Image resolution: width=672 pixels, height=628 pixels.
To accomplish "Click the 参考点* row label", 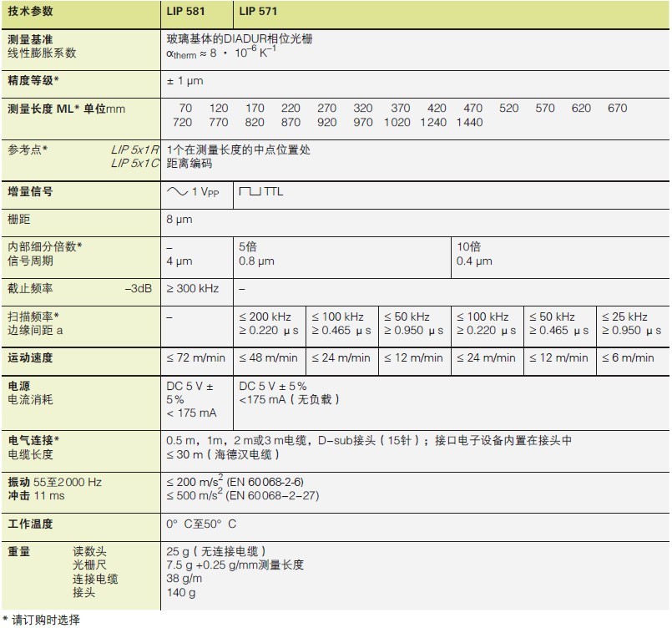I will click(28, 150).
